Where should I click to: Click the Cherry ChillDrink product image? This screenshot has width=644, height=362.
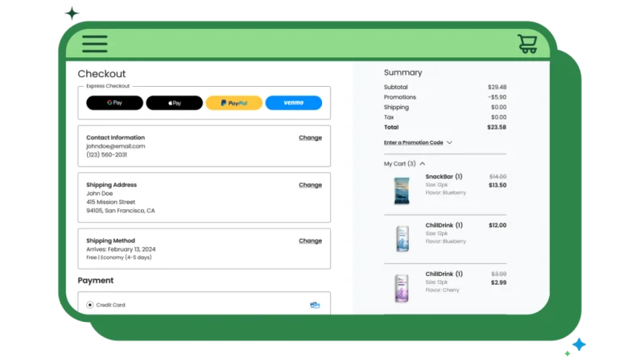[x=401, y=288]
